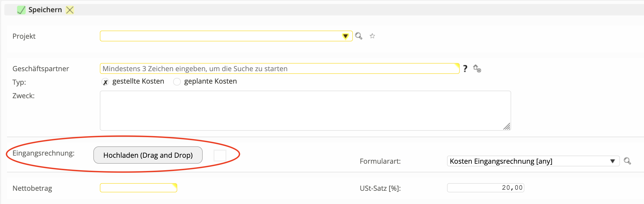Viewport: 644px width, 204px height.
Task: Expand the Projekt dropdown yellow arrow
Action: point(345,36)
